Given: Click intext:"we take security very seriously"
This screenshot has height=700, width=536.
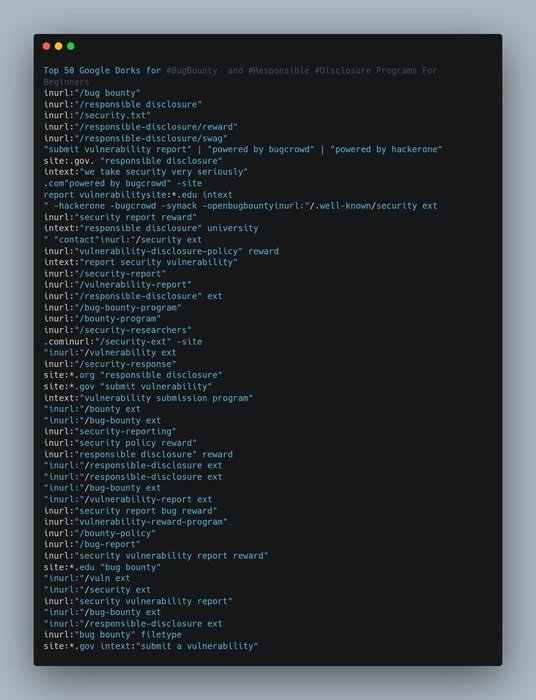Looking at the screenshot, I should click(x=145, y=172).
